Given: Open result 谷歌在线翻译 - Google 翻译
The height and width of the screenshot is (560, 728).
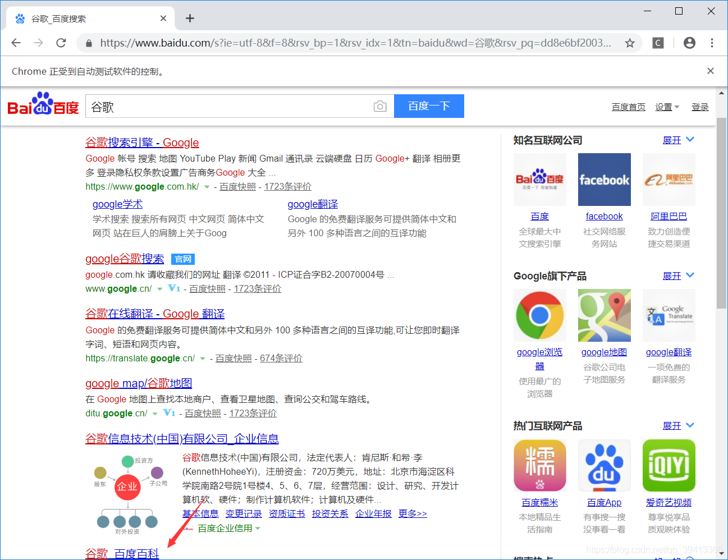Looking at the screenshot, I should (x=155, y=314).
